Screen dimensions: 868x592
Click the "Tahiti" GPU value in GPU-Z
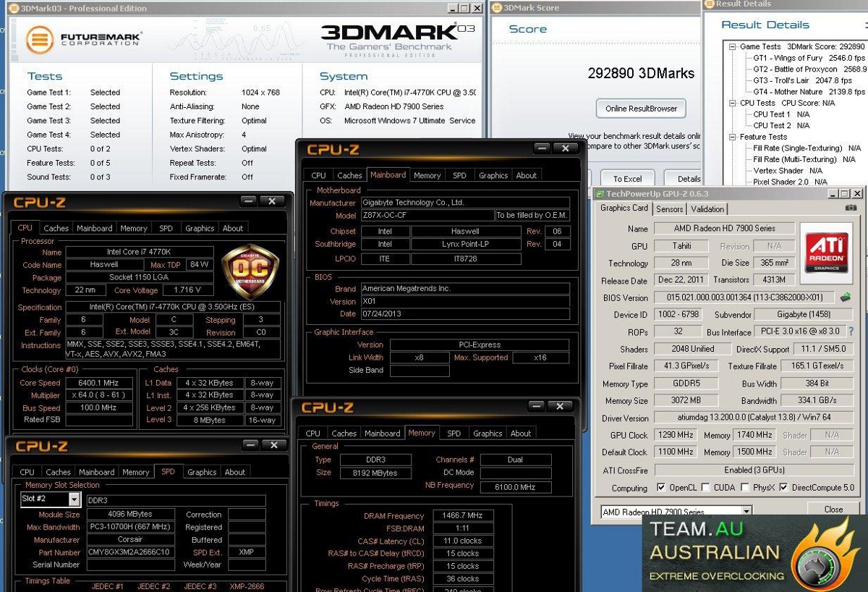681,246
